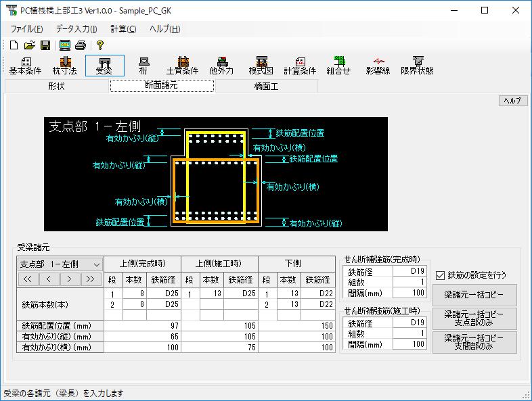
Task: Click 梁諸元一括コピー 支間部のみ button
Action: [474, 342]
